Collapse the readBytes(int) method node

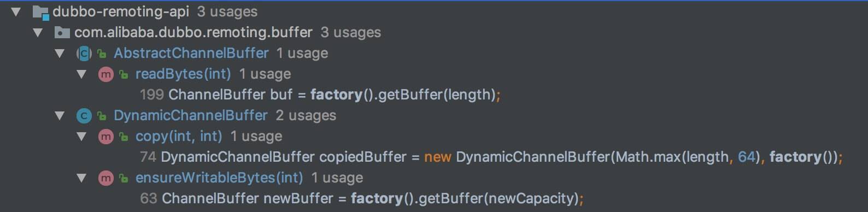[81, 74]
